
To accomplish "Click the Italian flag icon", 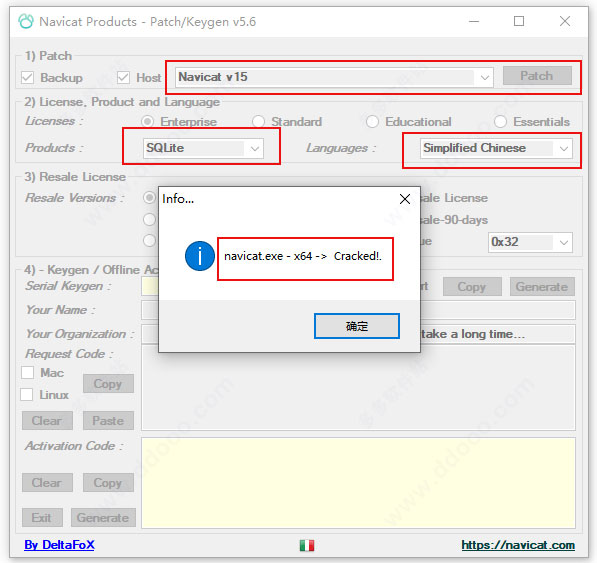I will coord(307,545).
